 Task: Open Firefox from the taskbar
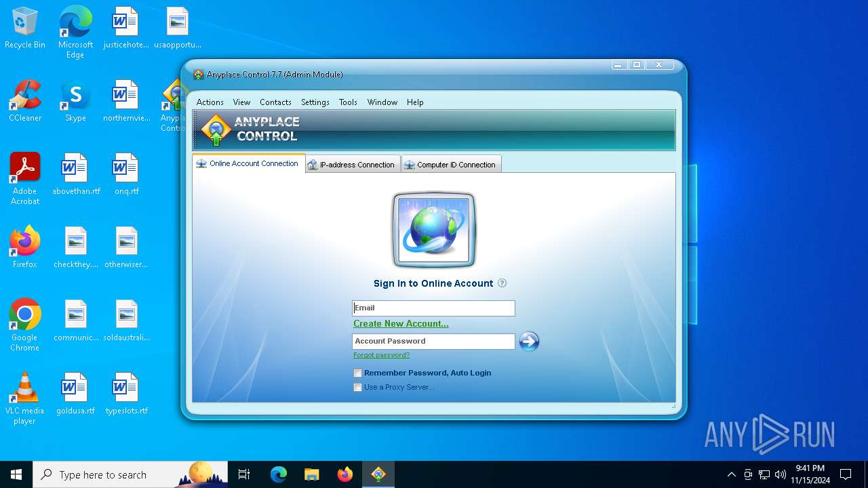click(x=345, y=474)
